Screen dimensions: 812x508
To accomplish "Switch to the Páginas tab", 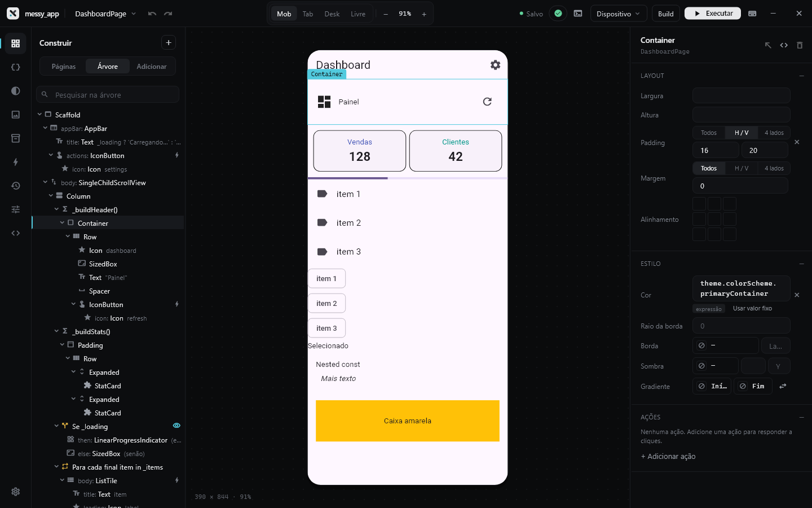I will click(x=64, y=67).
